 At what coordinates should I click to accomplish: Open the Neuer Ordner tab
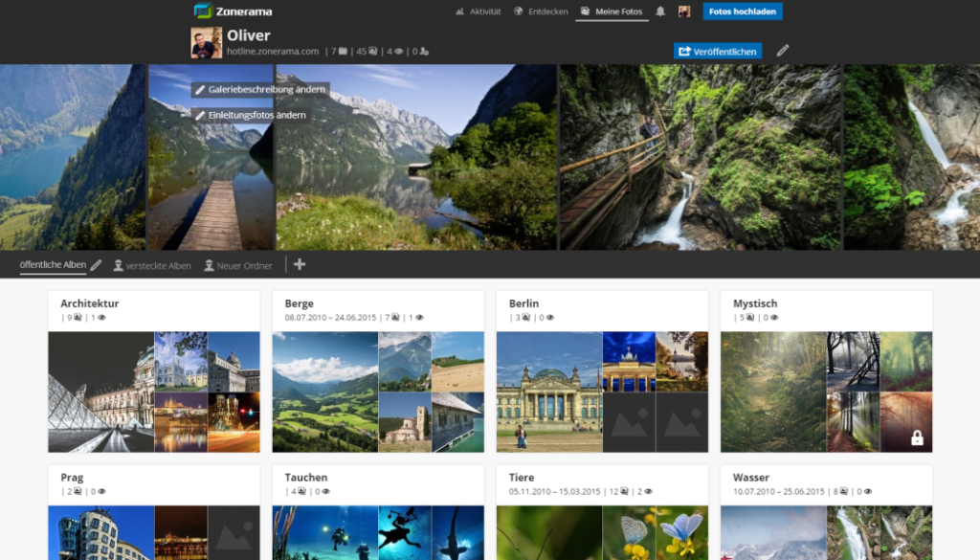pos(238,265)
